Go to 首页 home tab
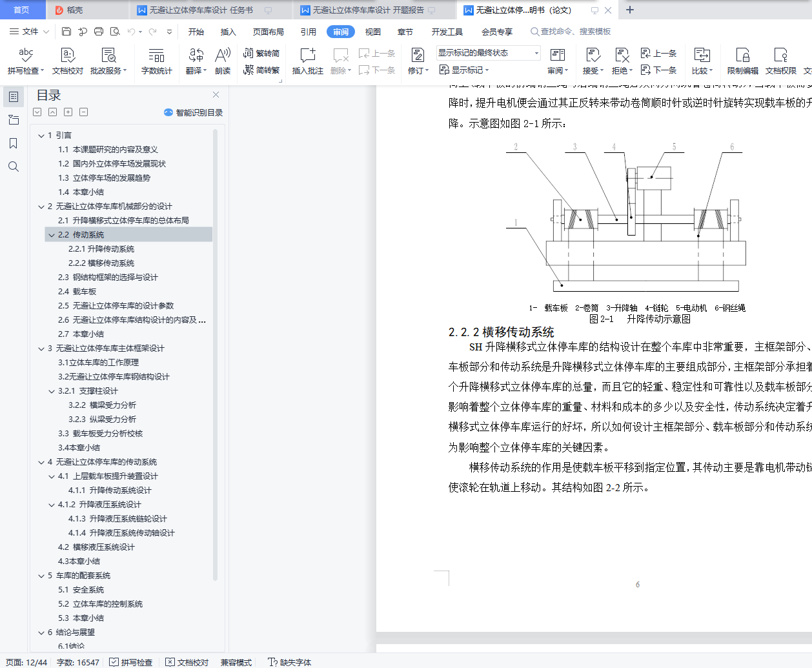 [22, 10]
